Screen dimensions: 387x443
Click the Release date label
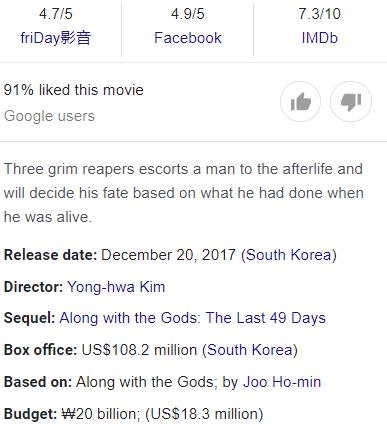pos(50,255)
